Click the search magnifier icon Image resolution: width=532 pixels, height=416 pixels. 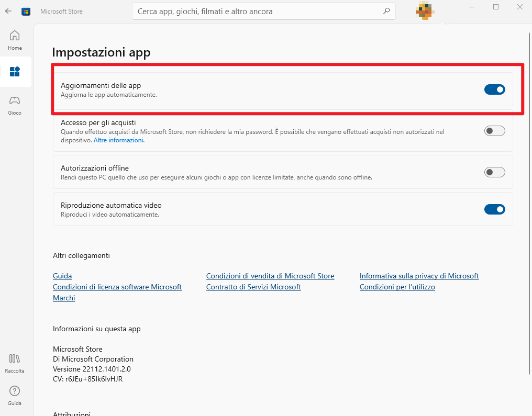pos(386,11)
